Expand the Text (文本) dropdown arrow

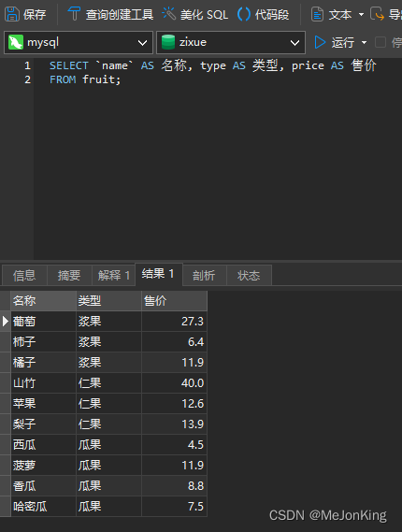[x=361, y=15]
